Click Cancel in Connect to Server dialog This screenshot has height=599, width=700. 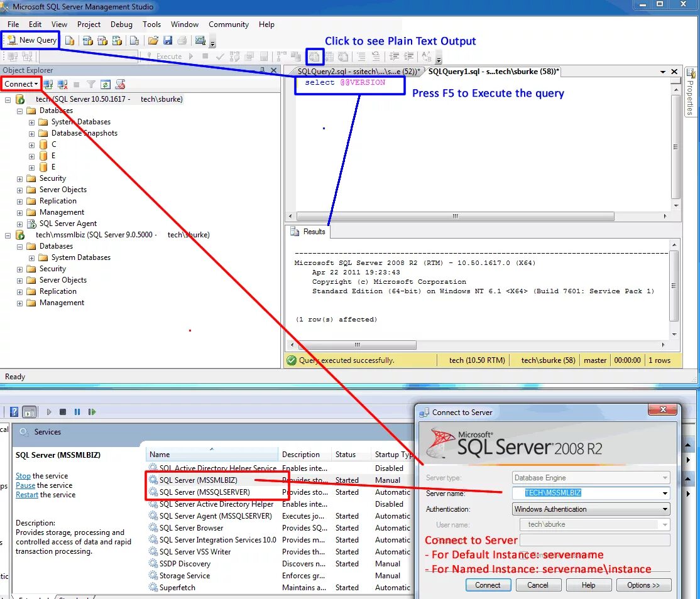537,585
